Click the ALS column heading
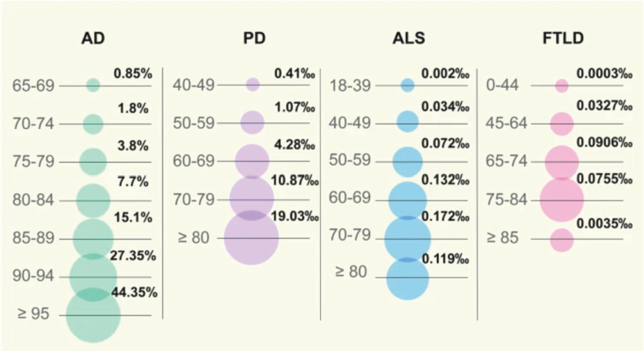Image resolution: width=644 pixels, height=351 pixels. (409, 38)
